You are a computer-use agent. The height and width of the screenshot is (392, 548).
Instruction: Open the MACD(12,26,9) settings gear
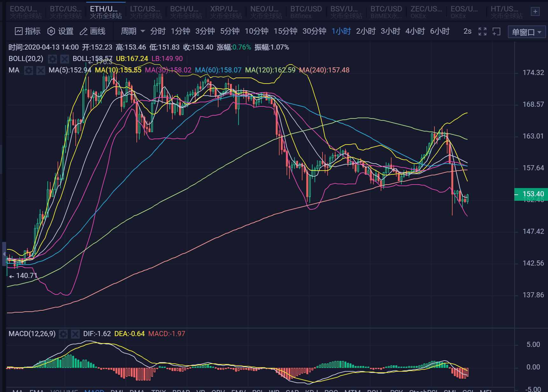click(63, 334)
